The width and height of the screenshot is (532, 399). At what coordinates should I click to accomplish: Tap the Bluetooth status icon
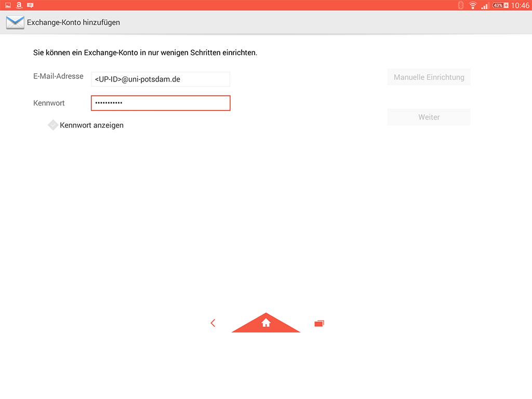[x=460, y=5]
